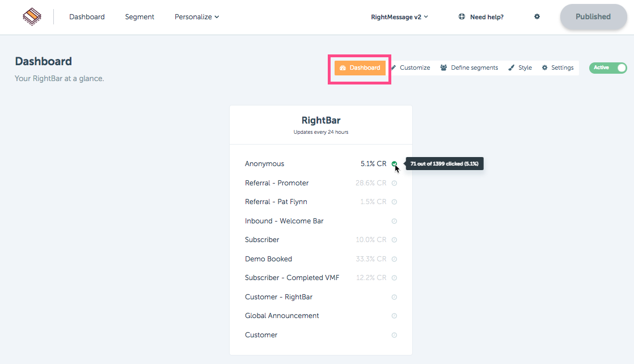Click the Customer - RightBar row status icon
This screenshot has width=634, height=364.
394,297
